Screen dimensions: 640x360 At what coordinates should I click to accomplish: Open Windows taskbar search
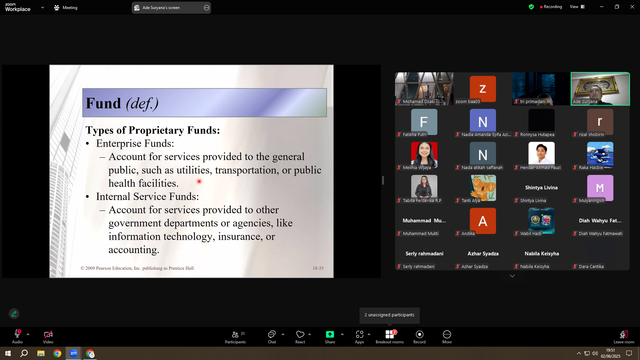(x=24, y=353)
